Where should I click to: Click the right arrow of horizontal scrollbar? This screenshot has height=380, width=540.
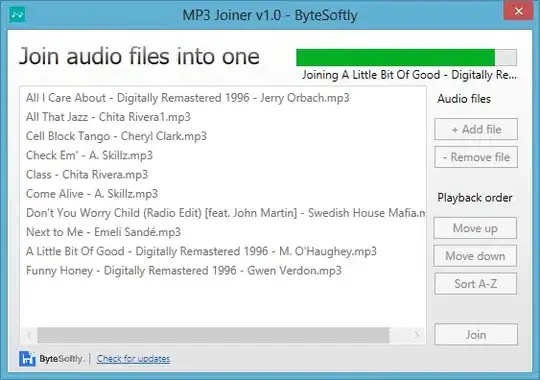(417, 335)
